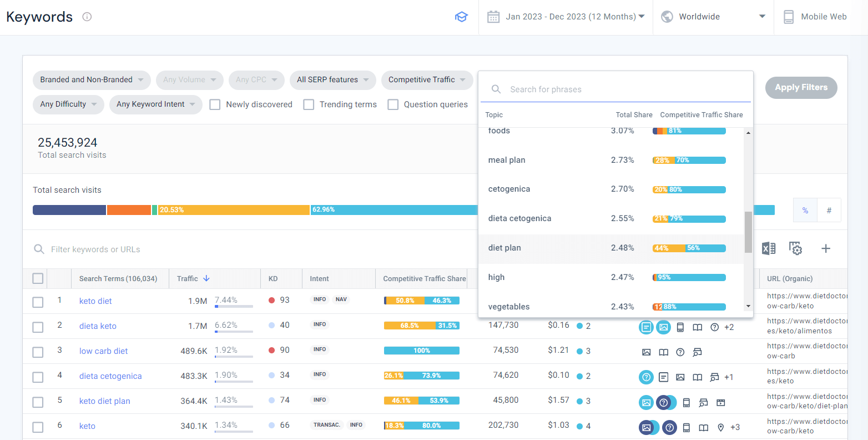This screenshot has height=440, width=868.
Task: Export the table to Excel
Action: click(x=769, y=248)
